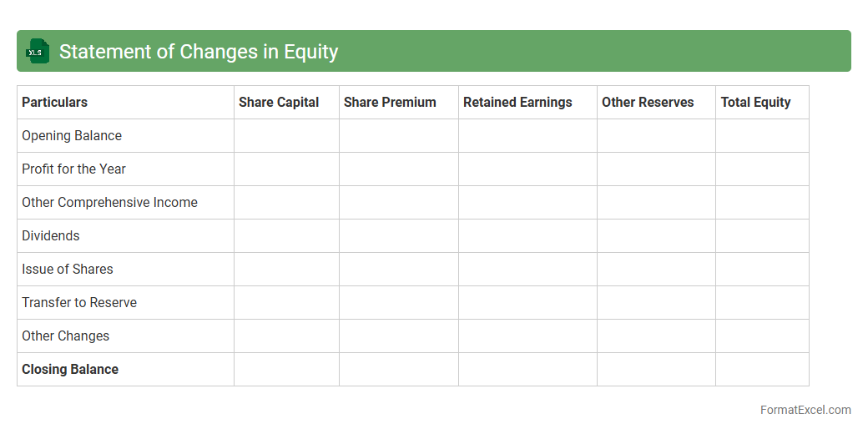Screen dimensions: 868x434
Task: Click the XLS file icon in header
Action: [38, 52]
